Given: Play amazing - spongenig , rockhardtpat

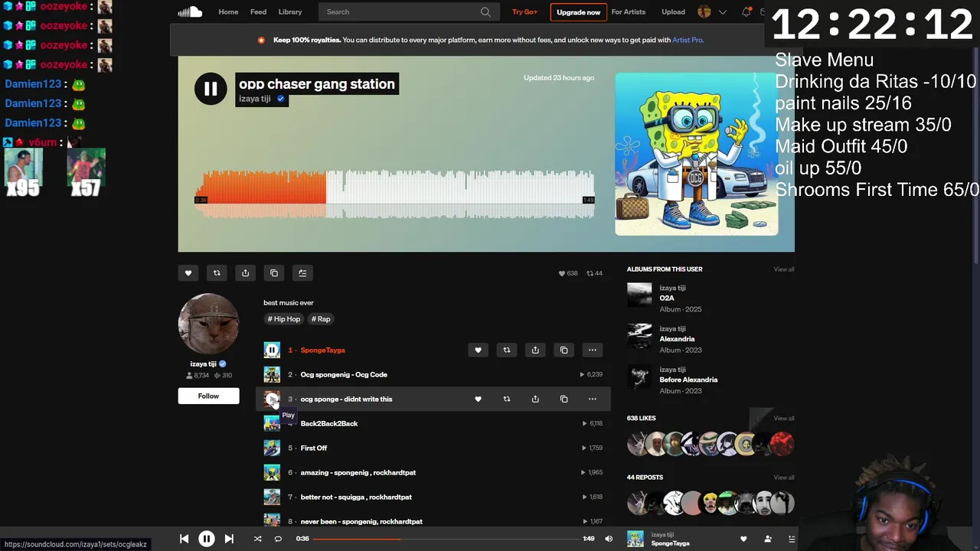Looking at the screenshot, I should tap(272, 472).
